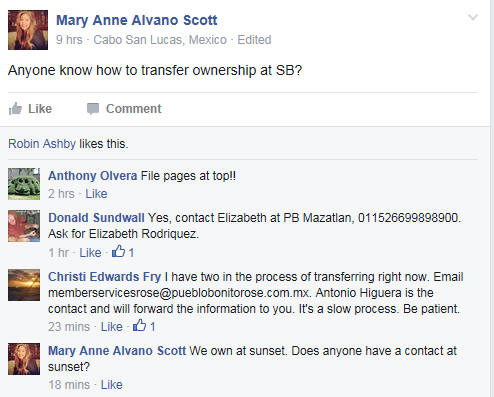View likes count on Donald Sundwall's comment
The width and height of the screenshot is (494, 397).
point(123,252)
